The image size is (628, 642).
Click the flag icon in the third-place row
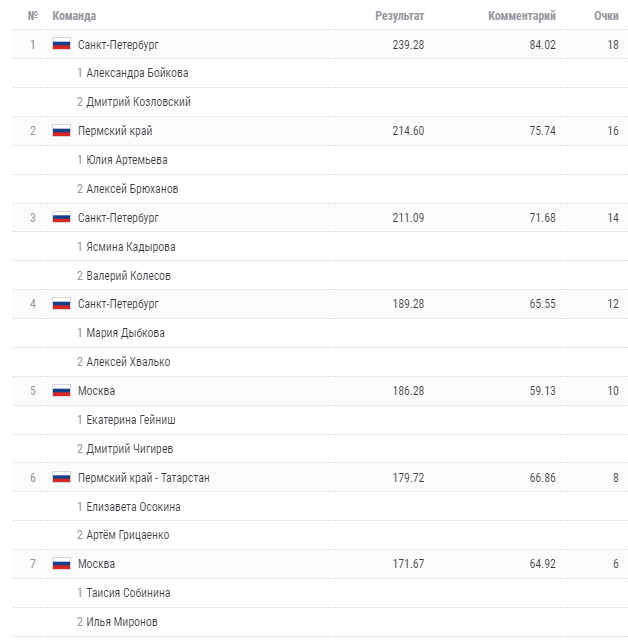pyautogui.click(x=61, y=217)
